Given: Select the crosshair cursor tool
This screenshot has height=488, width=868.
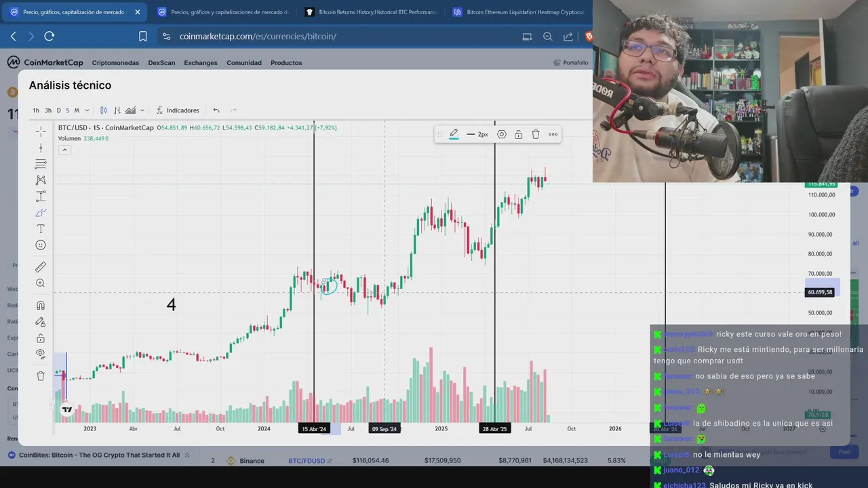Looking at the screenshot, I should pos(41,131).
